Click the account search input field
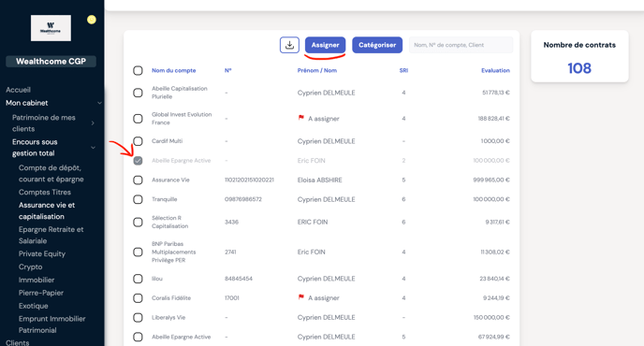644x346 pixels. coord(461,45)
